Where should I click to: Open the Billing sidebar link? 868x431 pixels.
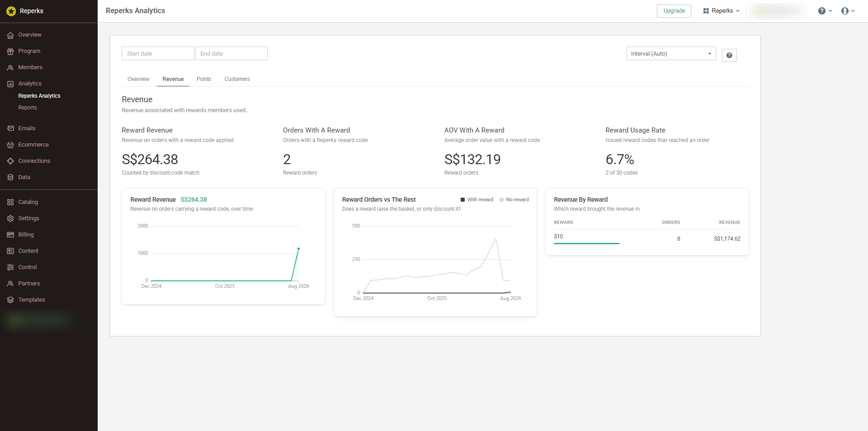coord(26,235)
